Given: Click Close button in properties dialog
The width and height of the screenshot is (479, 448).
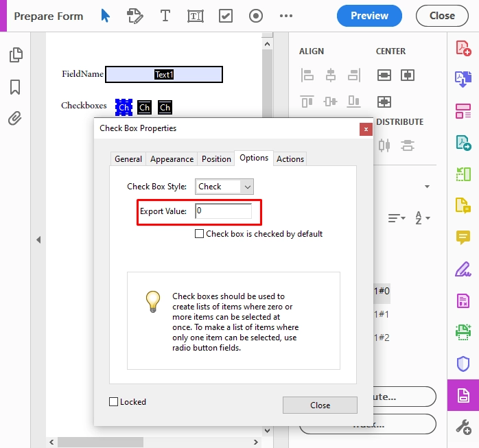Looking at the screenshot, I should (x=320, y=405).
